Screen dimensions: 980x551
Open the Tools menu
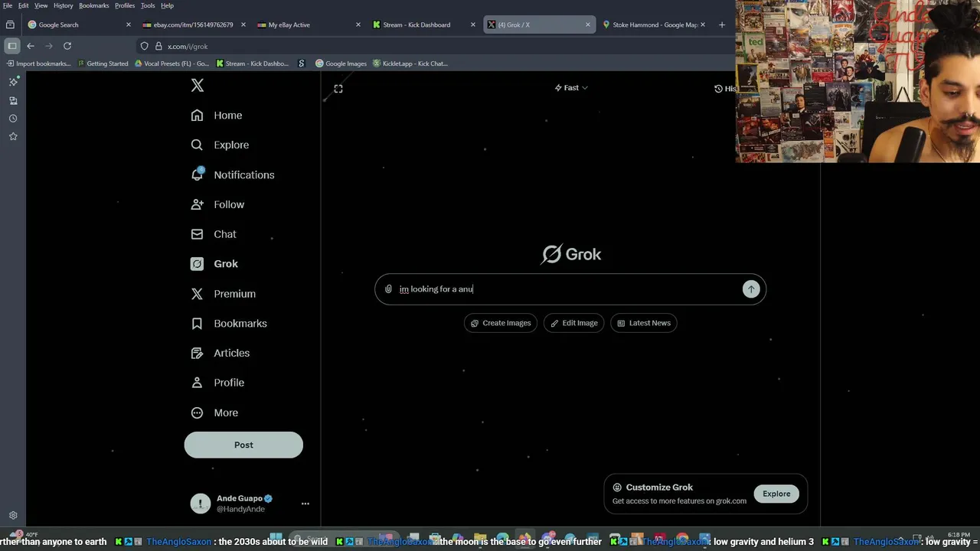(x=148, y=5)
